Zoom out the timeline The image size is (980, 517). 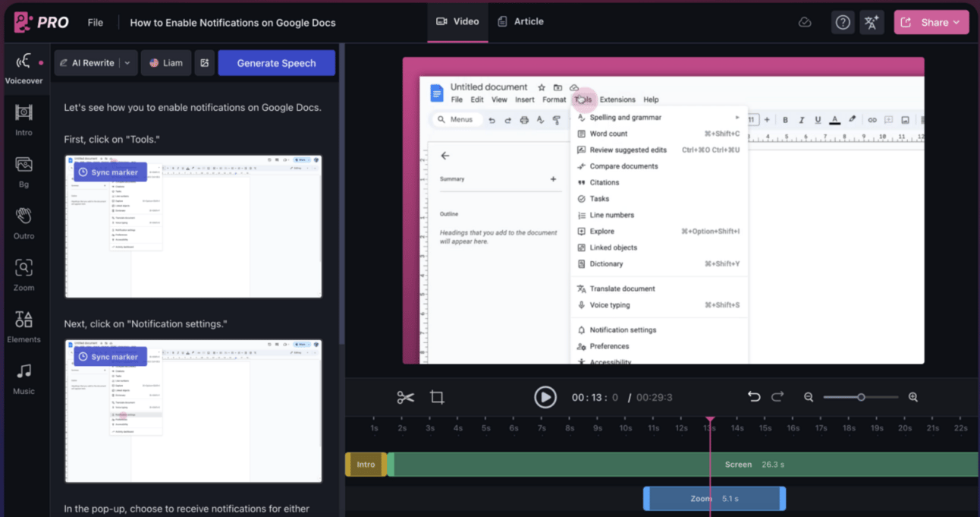click(x=809, y=397)
